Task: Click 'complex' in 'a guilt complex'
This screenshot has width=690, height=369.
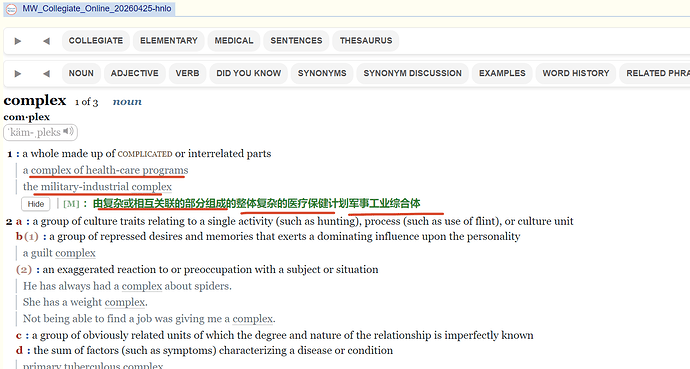Action: (x=75, y=253)
